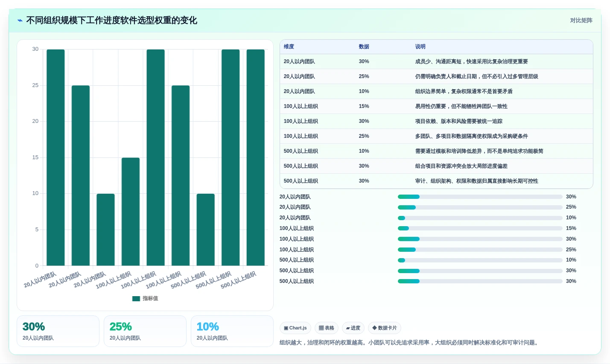Select the row '组合项目和资源冲突会放大局部进度偏差'
Image resolution: width=610 pixels, height=364 pixels.
[436, 166]
